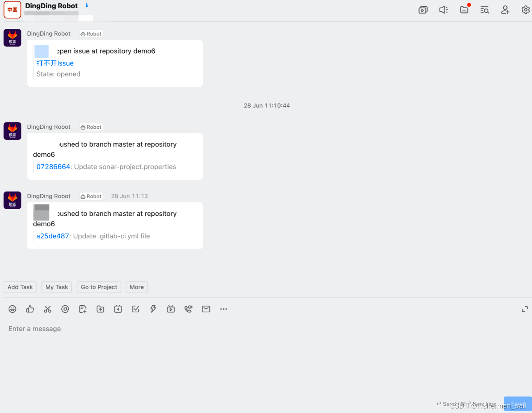The image size is (532, 413).
Task: Compose mail with the envelope icon
Action: [x=206, y=309]
